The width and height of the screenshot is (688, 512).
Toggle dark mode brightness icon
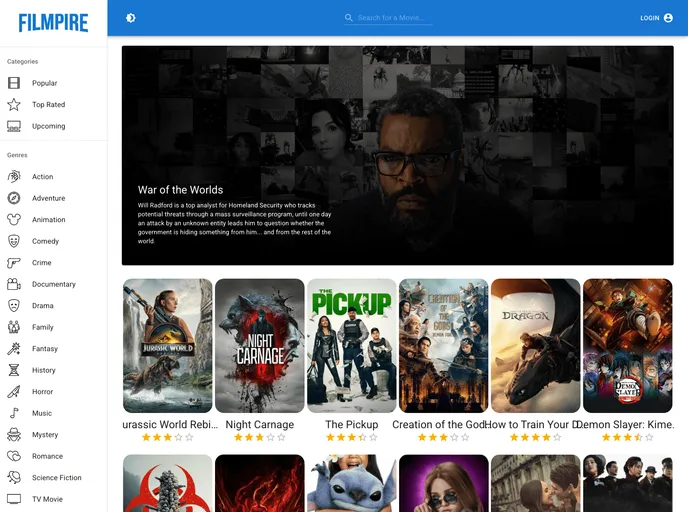130,18
